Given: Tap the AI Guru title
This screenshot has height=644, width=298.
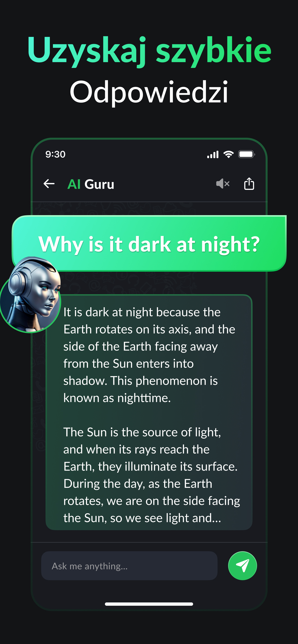Looking at the screenshot, I should pos(91,184).
